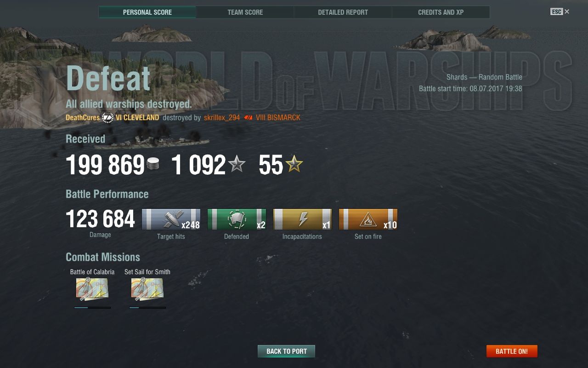Click the red Bismarck ship class icon
The height and width of the screenshot is (368, 588).
(x=249, y=118)
